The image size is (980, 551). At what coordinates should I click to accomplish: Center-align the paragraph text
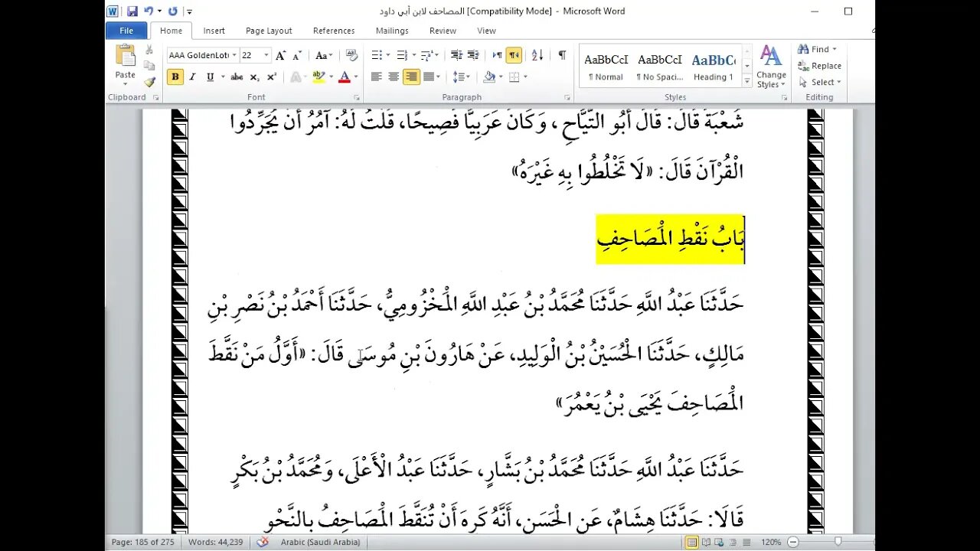[394, 77]
